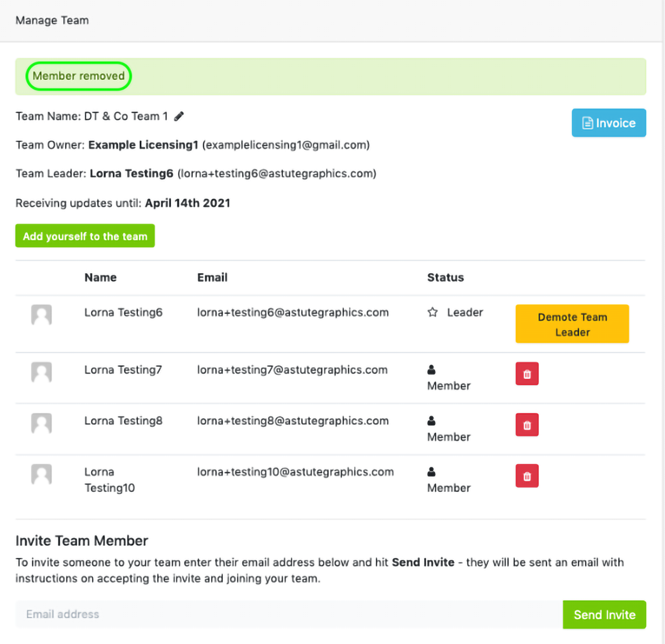Click the member icon in Testing7's status

(x=431, y=370)
